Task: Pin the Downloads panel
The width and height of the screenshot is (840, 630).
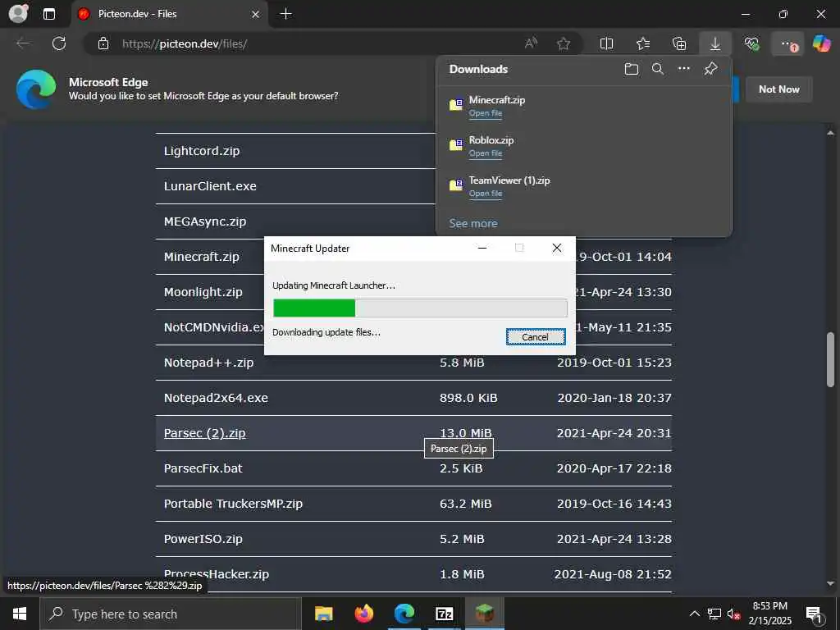Action: (710, 69)
